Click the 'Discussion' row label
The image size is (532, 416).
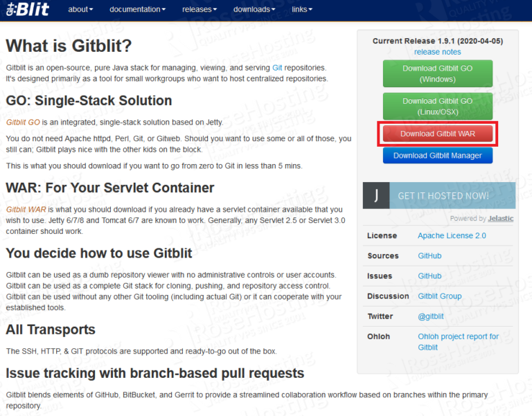(x=388, y=296)
